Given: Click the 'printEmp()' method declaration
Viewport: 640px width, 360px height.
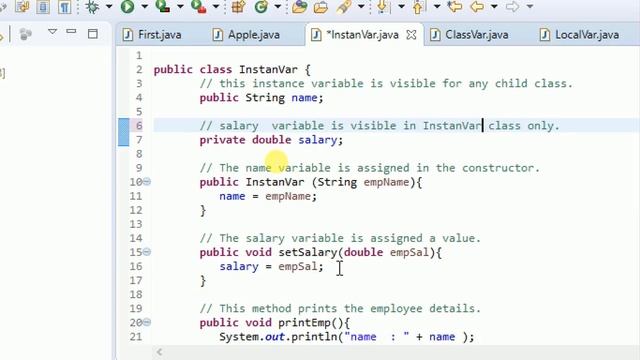Looking at the screenshot, I should (x=274, y=323).
